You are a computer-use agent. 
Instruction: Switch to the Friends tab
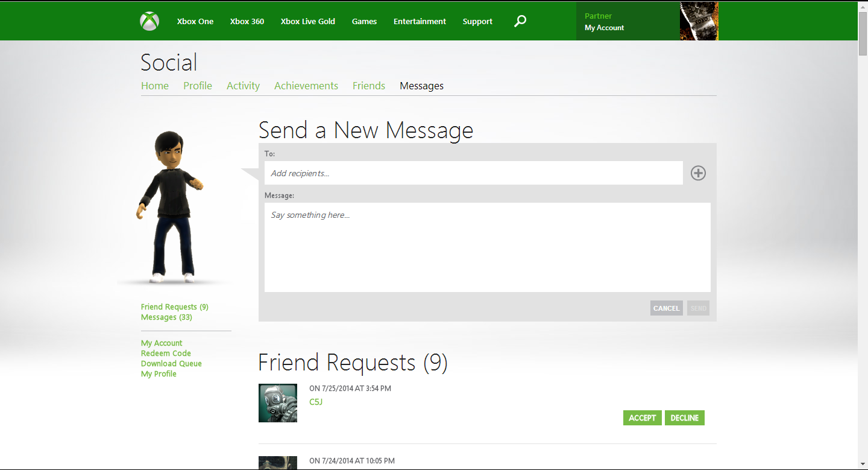point(369,86)
